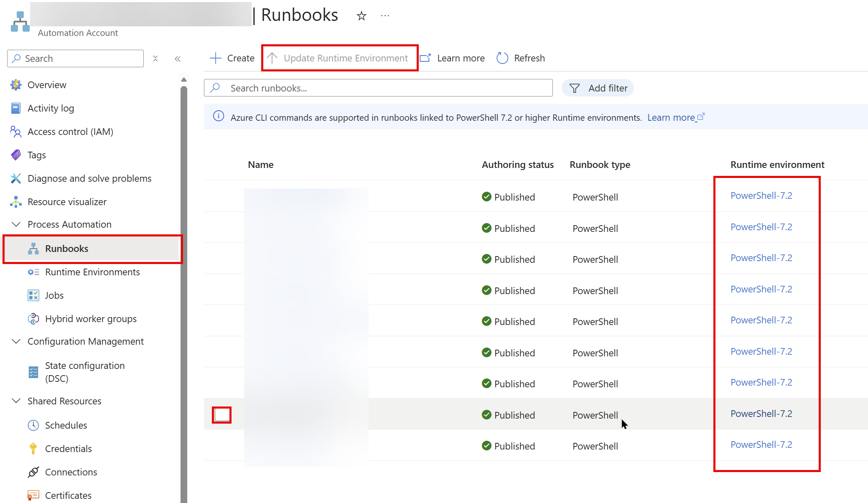Click the Create plus icon
868x503 pixels.
(x=215, y=58)
